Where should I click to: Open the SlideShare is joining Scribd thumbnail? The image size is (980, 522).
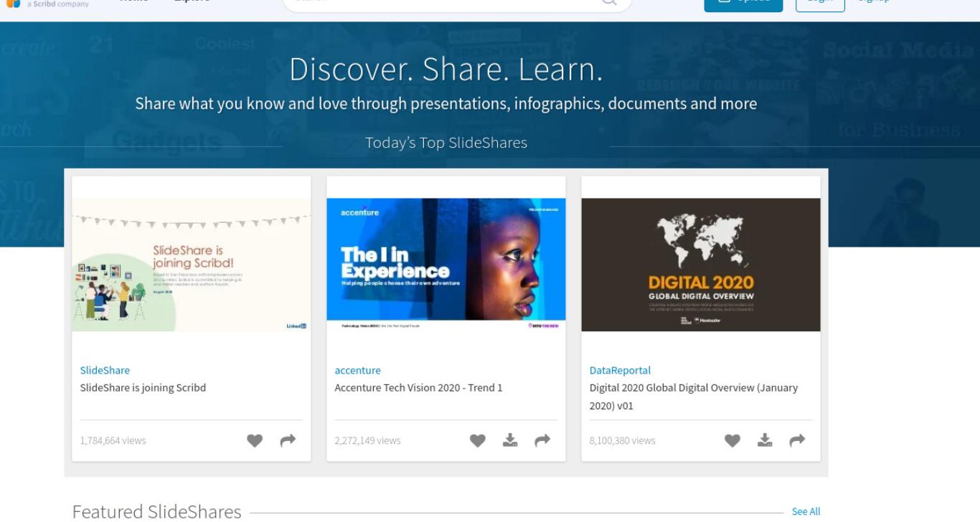coord(192,265)
